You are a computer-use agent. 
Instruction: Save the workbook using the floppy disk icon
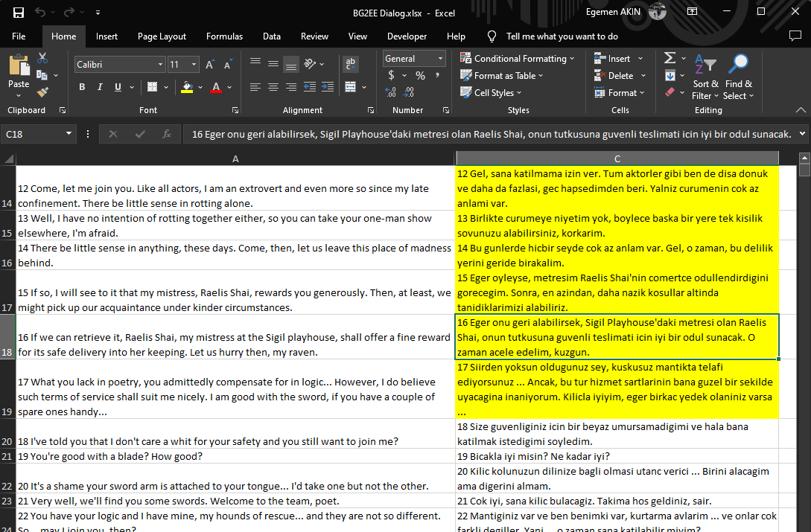19,12
